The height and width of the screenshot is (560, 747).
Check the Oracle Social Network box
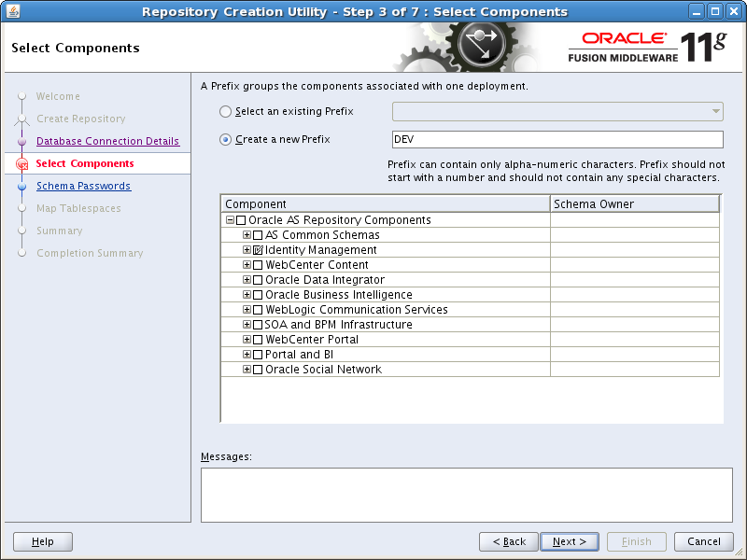tap(258, 370)
